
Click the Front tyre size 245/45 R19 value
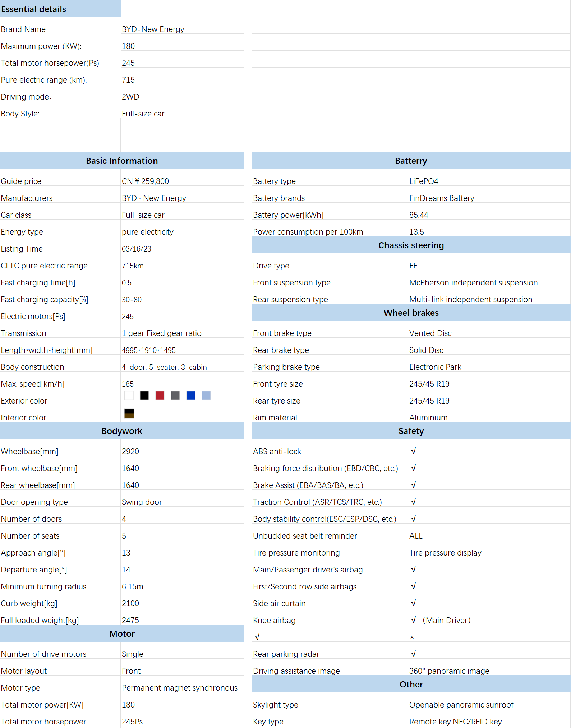tap(429, 384)
